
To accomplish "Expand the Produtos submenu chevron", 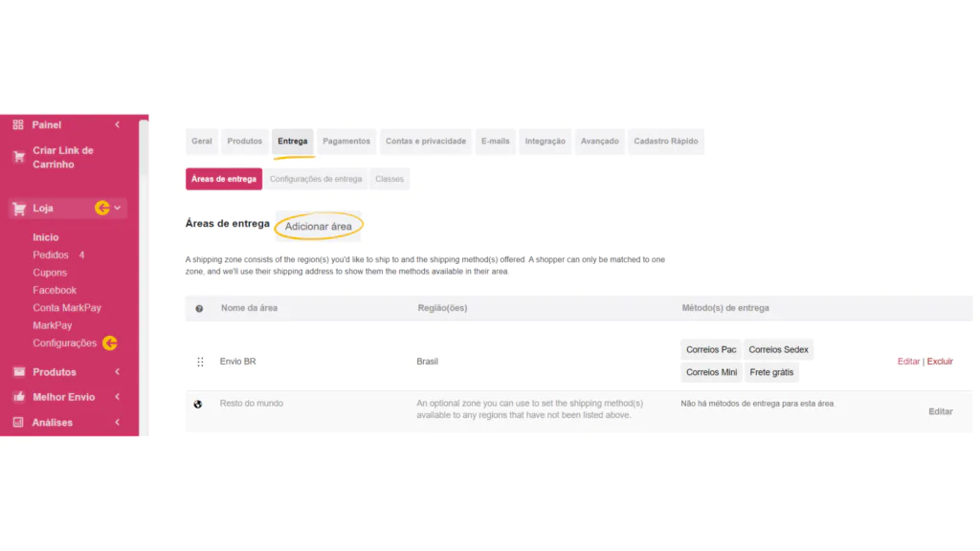I will point(118,372).
